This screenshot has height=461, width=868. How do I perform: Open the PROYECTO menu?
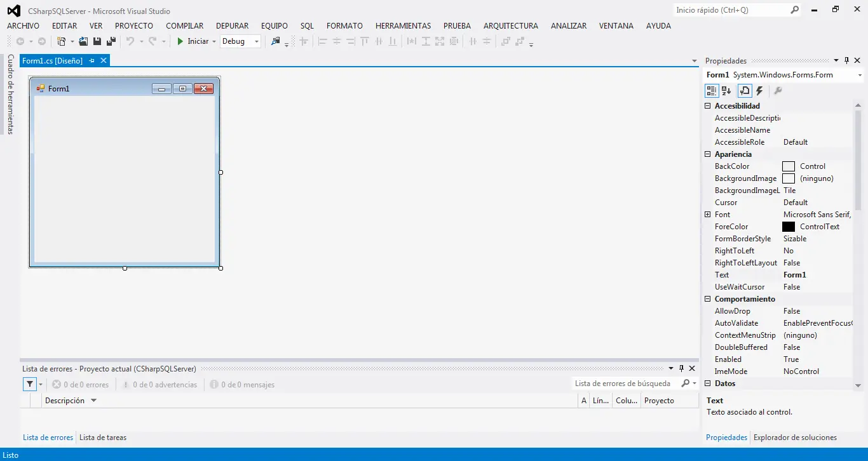click(x=134, y=26)
